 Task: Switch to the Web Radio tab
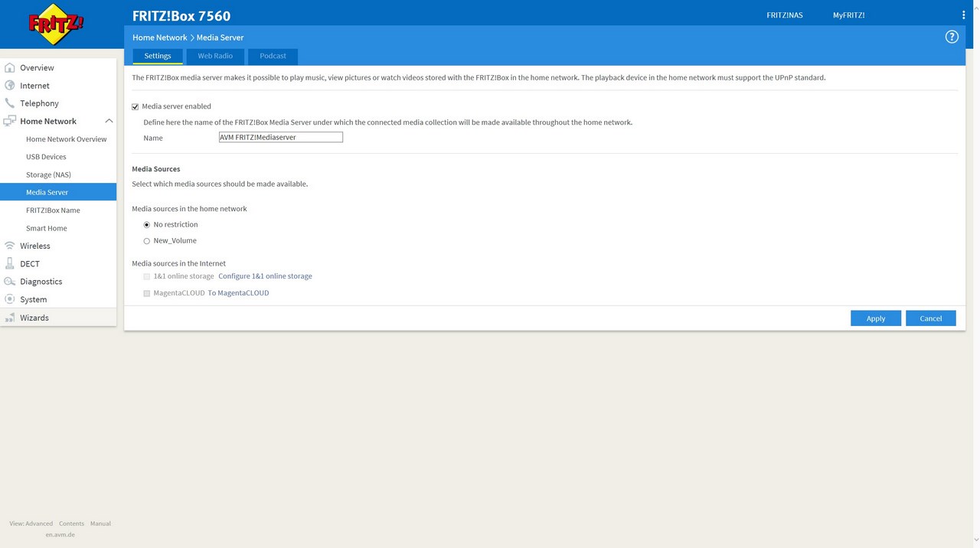tap(215, 56)
